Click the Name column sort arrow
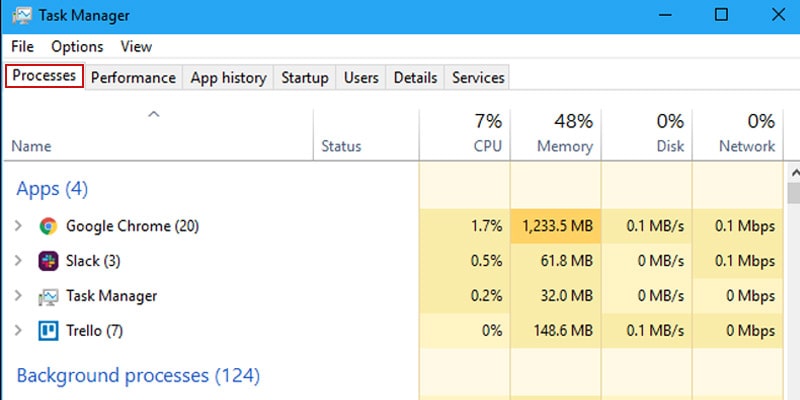This screenshot has width=800, height=400. pos(154,114)
